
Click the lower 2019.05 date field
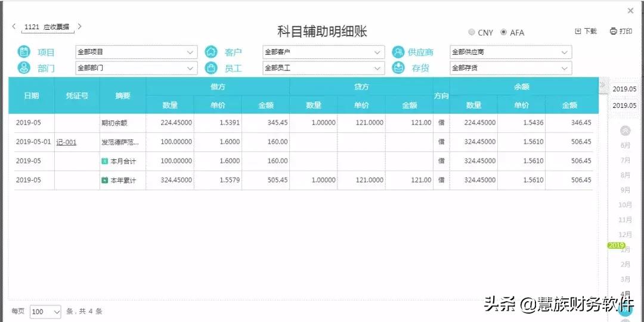(624, 106)
